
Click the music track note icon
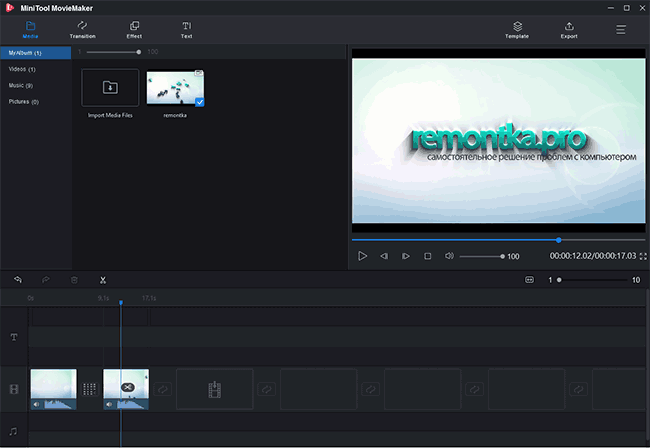tap(13, 431)
